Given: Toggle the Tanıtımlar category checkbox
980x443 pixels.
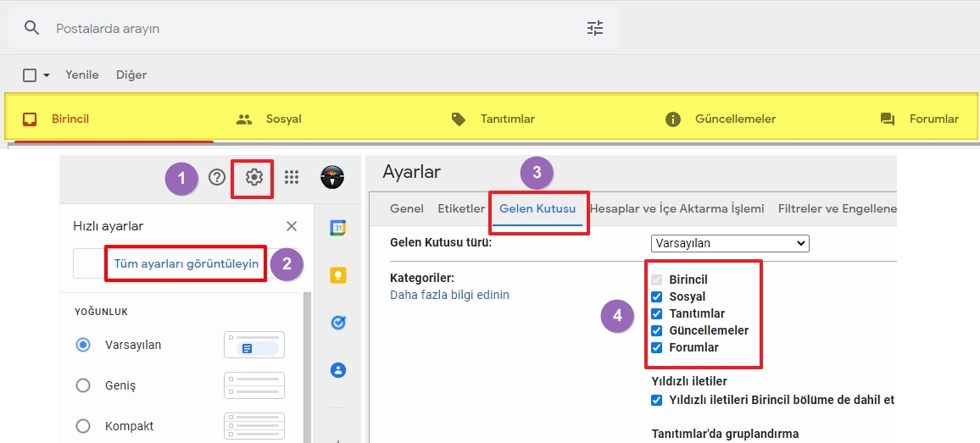Looking at the screenshot, I should (x=656, y=313).
